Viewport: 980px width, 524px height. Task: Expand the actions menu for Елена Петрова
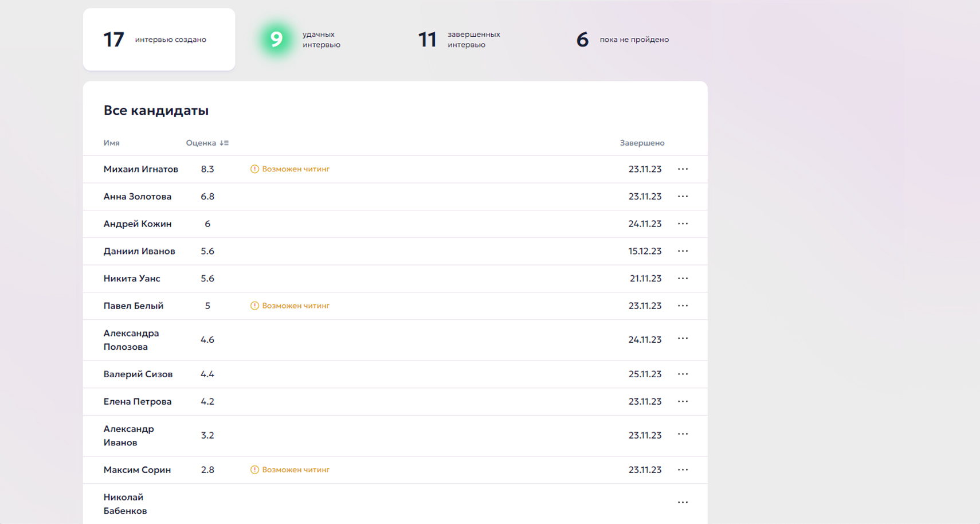pyautogui.click(x=683, y=402)
